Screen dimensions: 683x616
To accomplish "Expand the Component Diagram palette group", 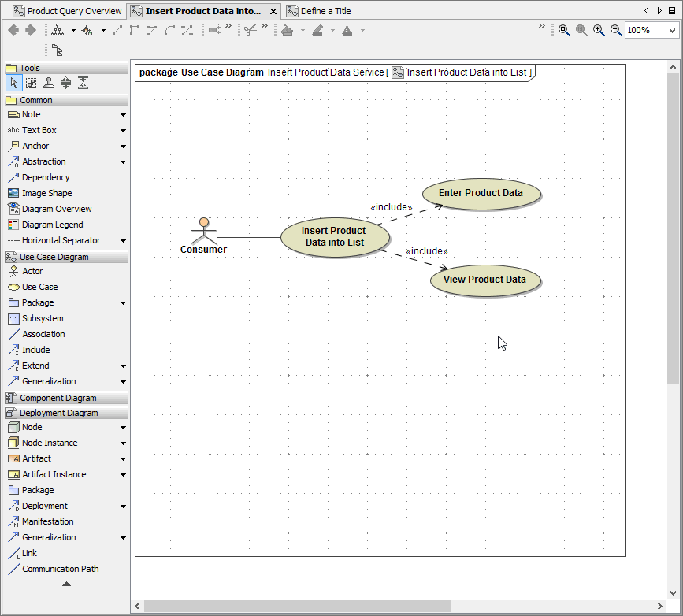I will coord(58,398).
